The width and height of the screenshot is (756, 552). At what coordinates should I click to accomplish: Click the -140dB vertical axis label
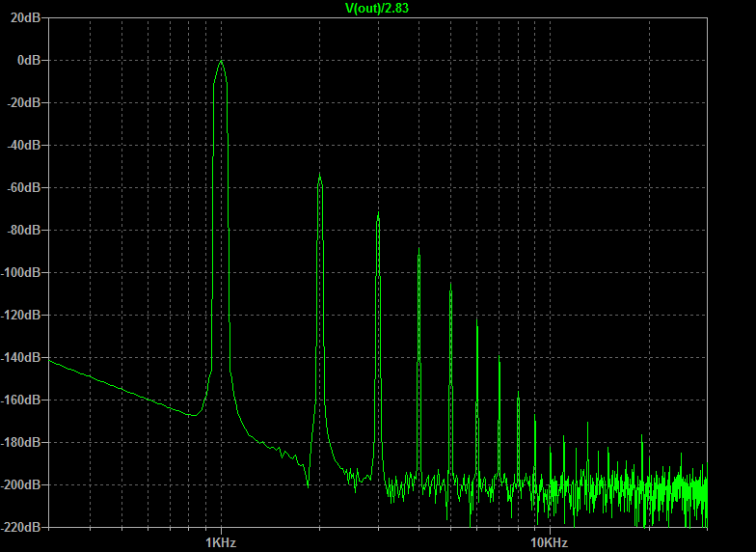(x=20, y=357)
